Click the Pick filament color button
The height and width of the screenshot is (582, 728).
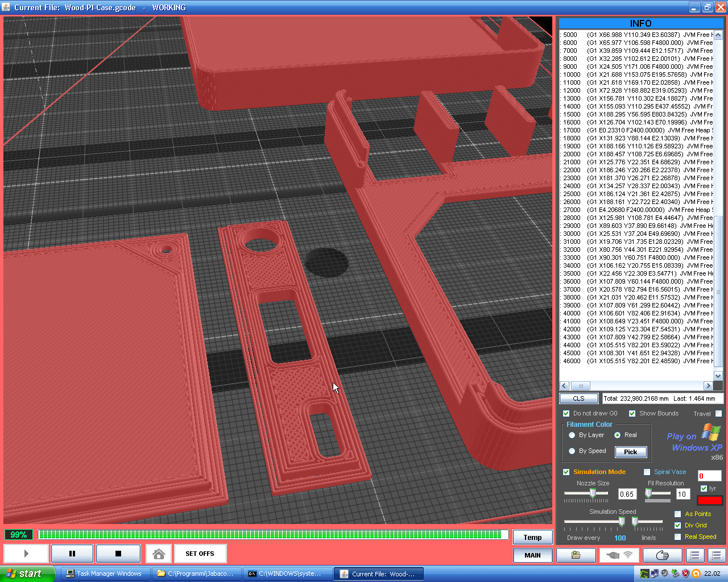point(631,452)
